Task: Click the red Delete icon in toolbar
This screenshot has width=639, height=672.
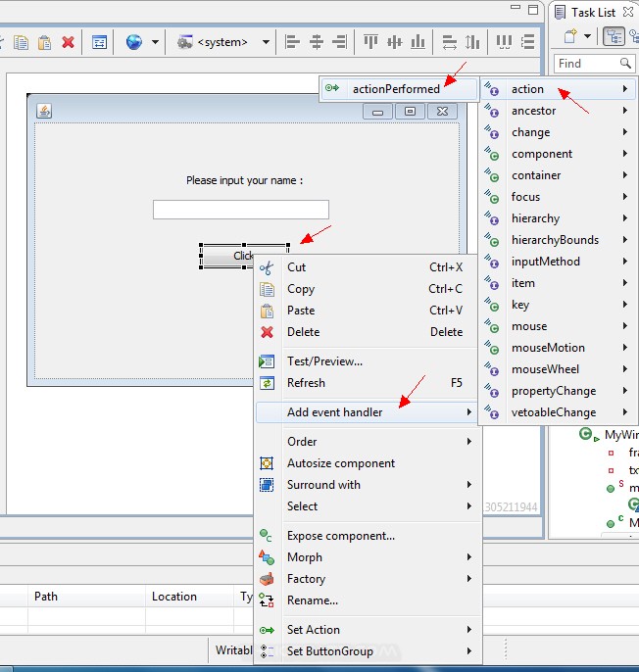Action: click(68, 42)
